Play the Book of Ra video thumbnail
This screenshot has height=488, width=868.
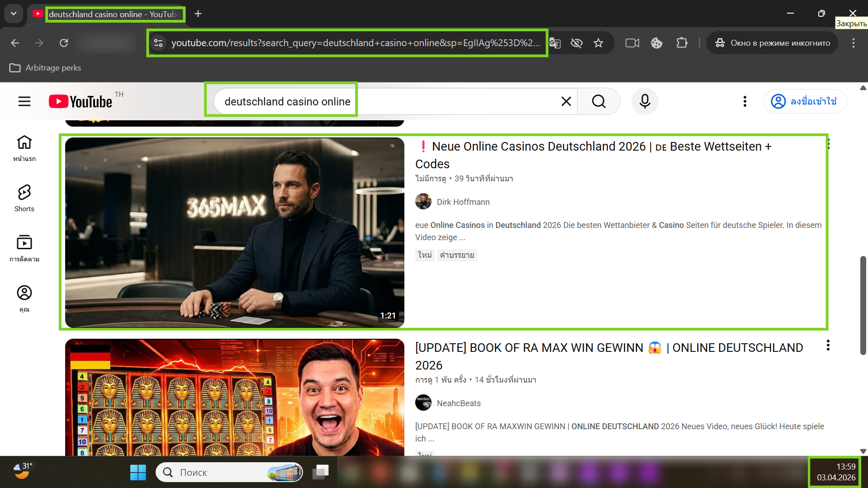pyautogui.click(x=235, y=397)
